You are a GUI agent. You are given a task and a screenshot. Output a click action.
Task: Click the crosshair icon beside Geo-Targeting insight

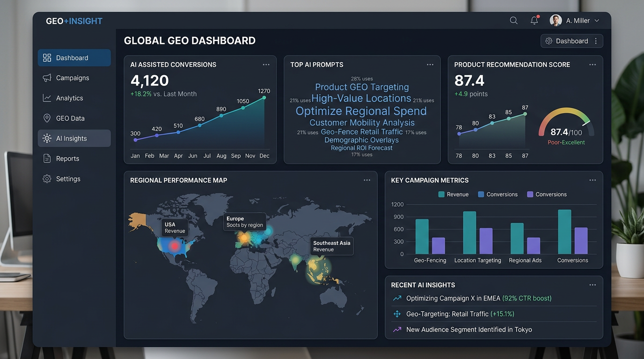click(x=397, y=314)
